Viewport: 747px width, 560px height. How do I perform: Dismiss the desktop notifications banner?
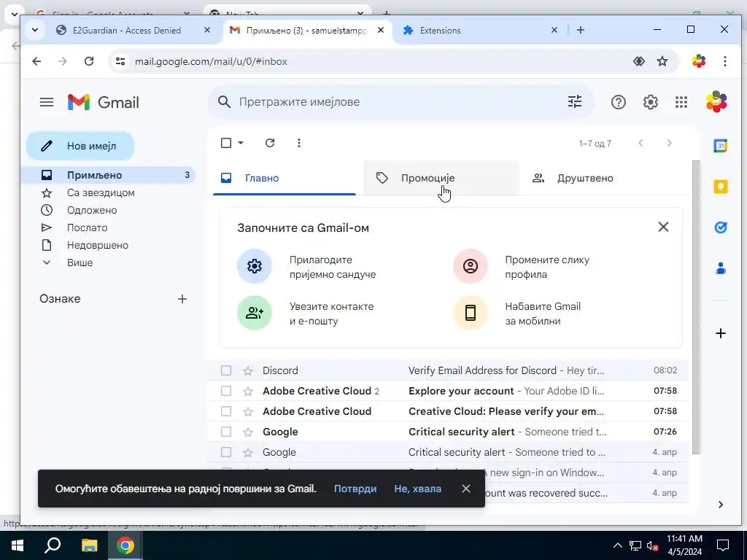tap(466, 489)
